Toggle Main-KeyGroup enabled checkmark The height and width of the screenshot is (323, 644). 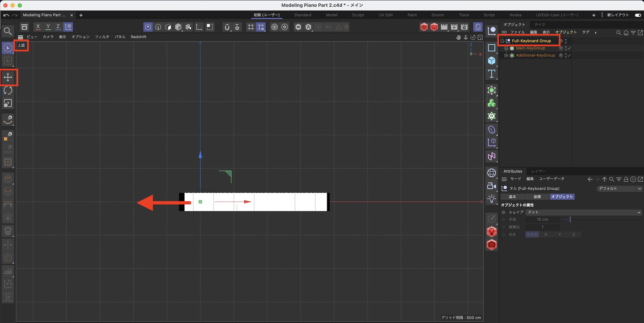tap(569, 48)
